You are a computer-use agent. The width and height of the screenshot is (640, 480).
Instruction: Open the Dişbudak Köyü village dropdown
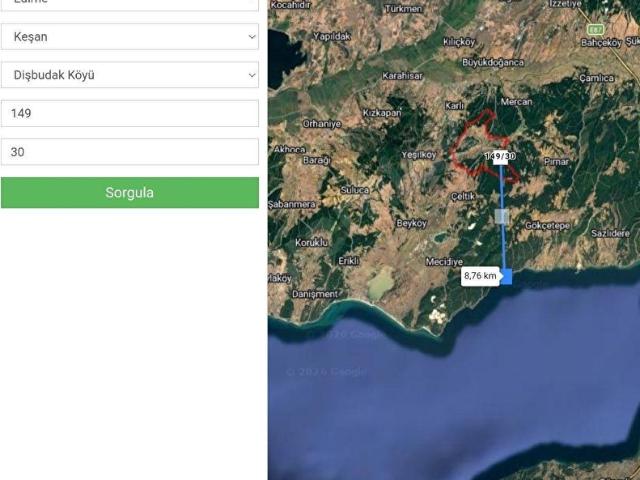(x=130, y=75)
